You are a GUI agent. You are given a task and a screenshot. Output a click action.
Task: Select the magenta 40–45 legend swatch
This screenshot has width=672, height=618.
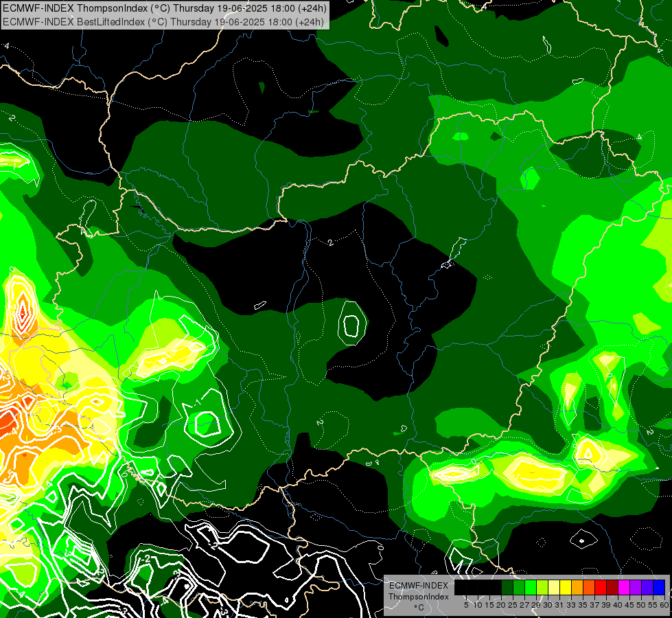pos(624,588)
